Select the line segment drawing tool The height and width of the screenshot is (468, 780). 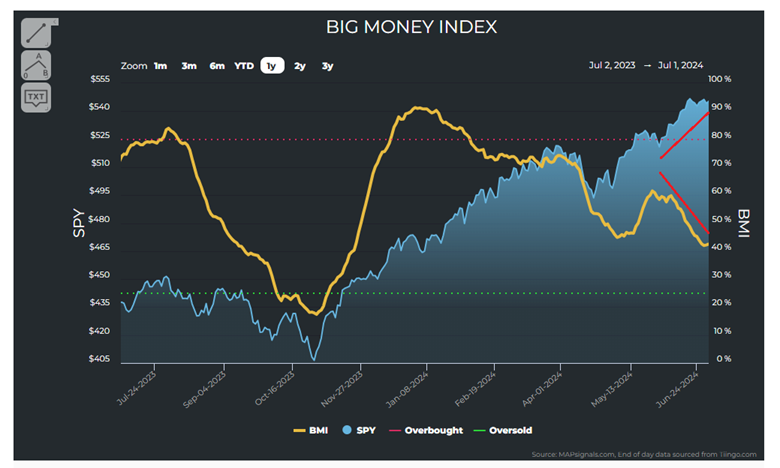(34, 32)
